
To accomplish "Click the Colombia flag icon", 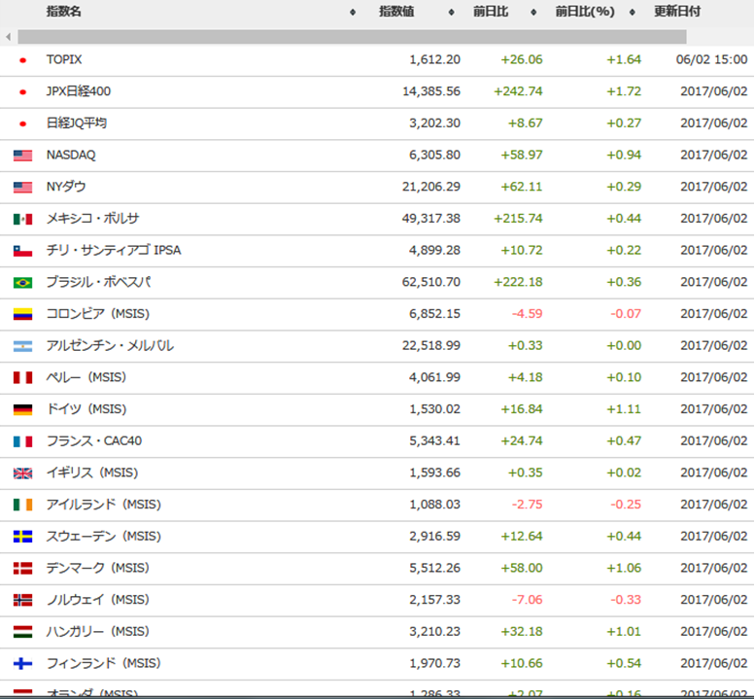I will [22, 314].
